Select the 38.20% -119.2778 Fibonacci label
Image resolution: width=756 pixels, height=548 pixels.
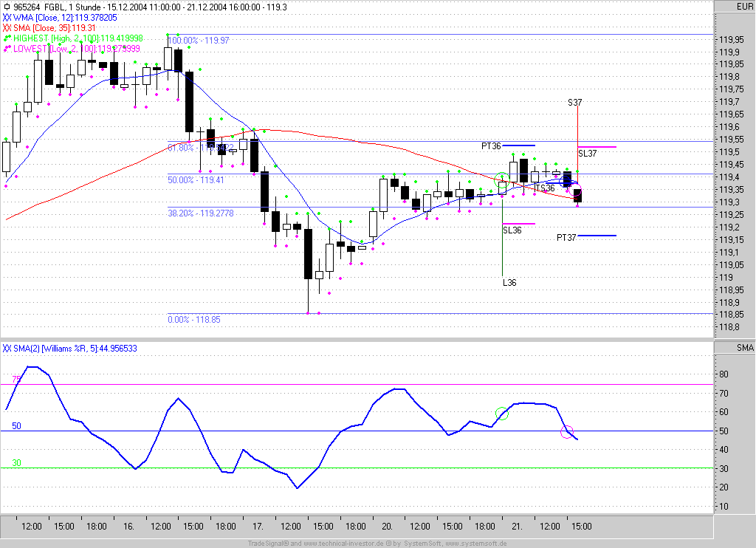point(201,213)
